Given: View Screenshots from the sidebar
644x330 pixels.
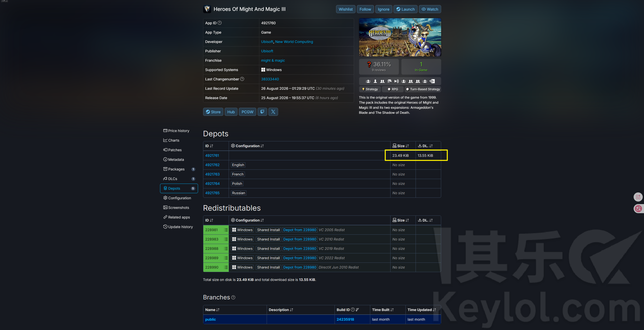Looking at the screenshot, I should click(x=179, y=208).
